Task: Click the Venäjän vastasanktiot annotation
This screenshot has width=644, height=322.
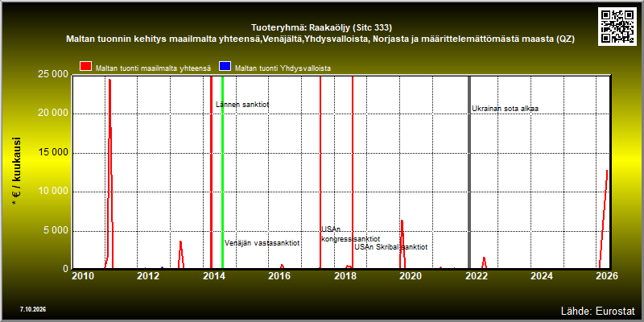Action: tap(262, 243)
